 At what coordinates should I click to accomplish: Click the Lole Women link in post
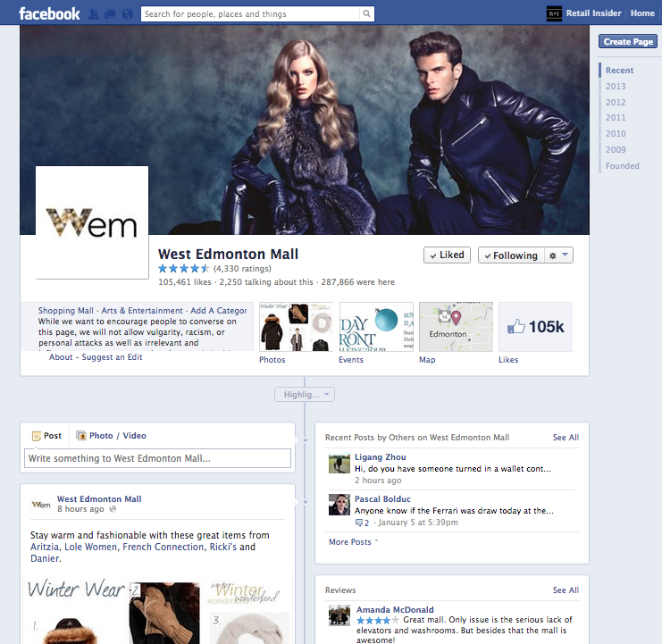pyautogui.click(x=90, y=547)
